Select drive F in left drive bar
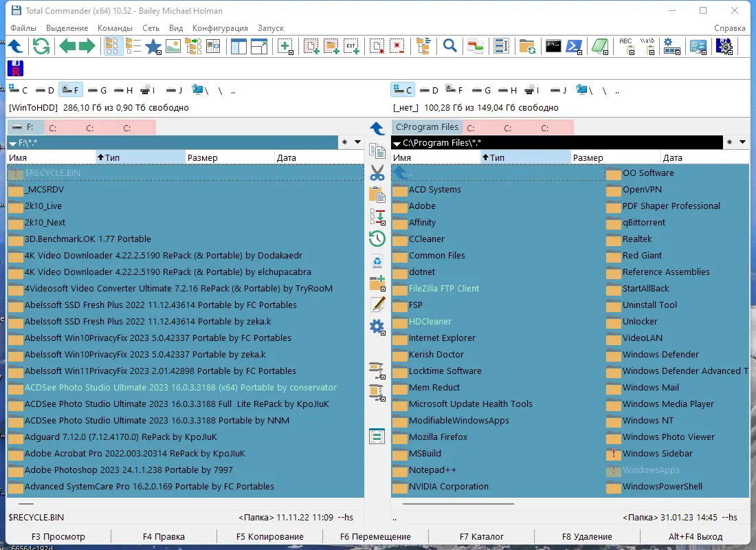The width and height of the screenshot is (756, 550). click(x=70, y=90)
